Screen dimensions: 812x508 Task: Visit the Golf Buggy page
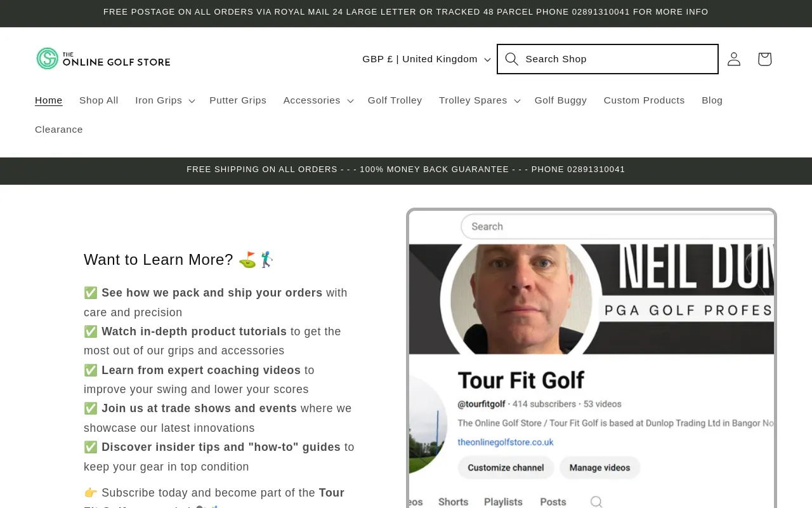(561, 100)
